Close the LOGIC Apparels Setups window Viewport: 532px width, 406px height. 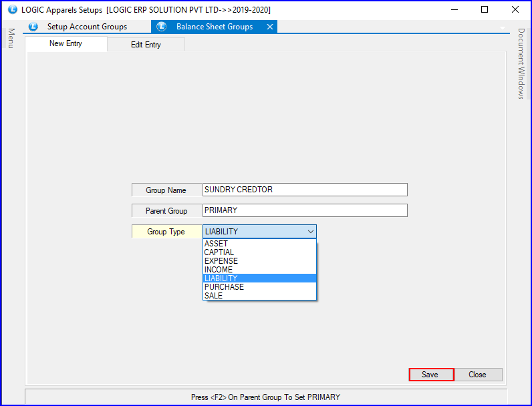coord(515,9)
